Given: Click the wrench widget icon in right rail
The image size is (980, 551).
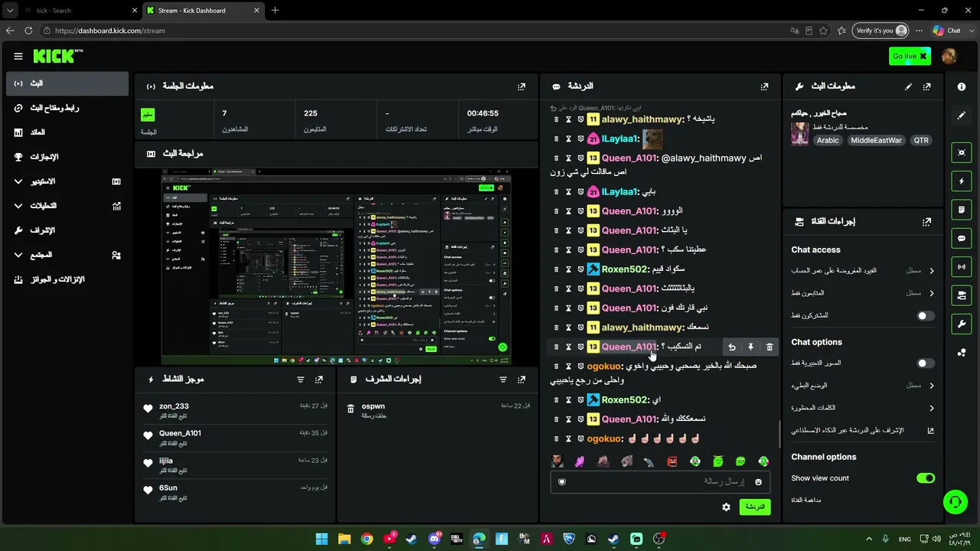Looking at the screenshot, I should coord(962,324).
